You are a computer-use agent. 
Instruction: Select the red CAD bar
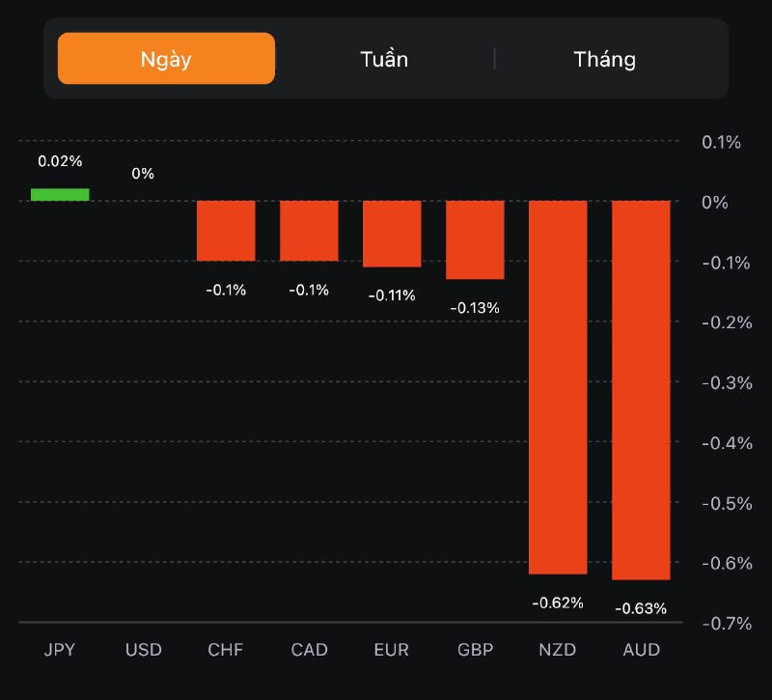[x=309, y=231]
